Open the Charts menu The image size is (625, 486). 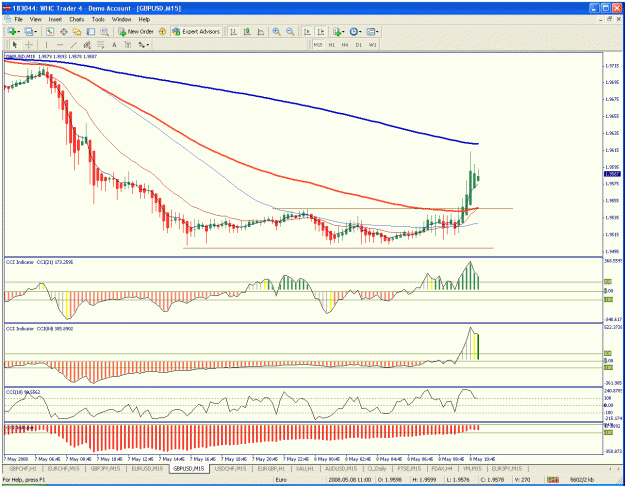coord(77,19)
